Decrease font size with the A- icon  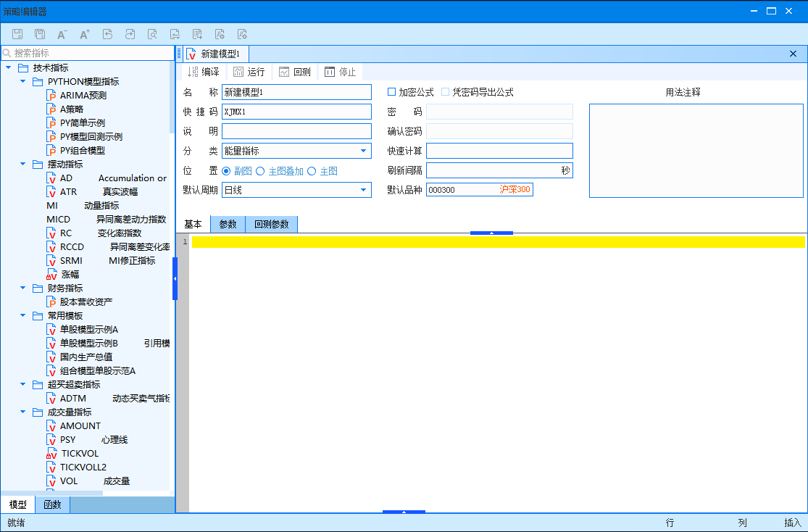coord(62,34)
